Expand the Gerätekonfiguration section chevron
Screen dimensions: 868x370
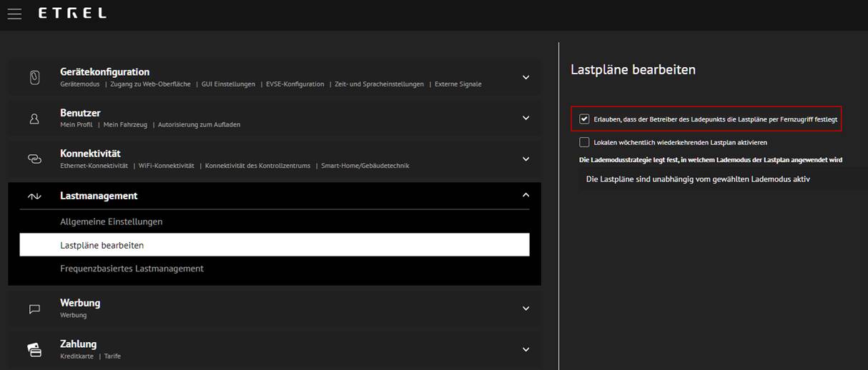tap(526, 77)
